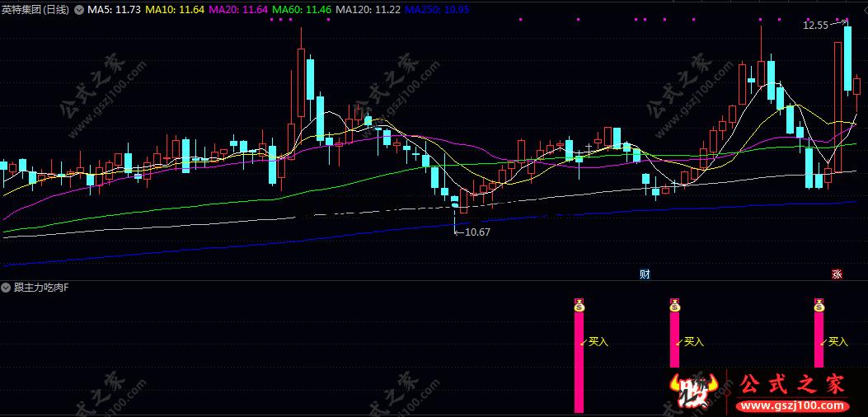Select the MA250: 10.95 indicator label
The image size is (868, 417).
pyautogui.click(x=437, y=10)
